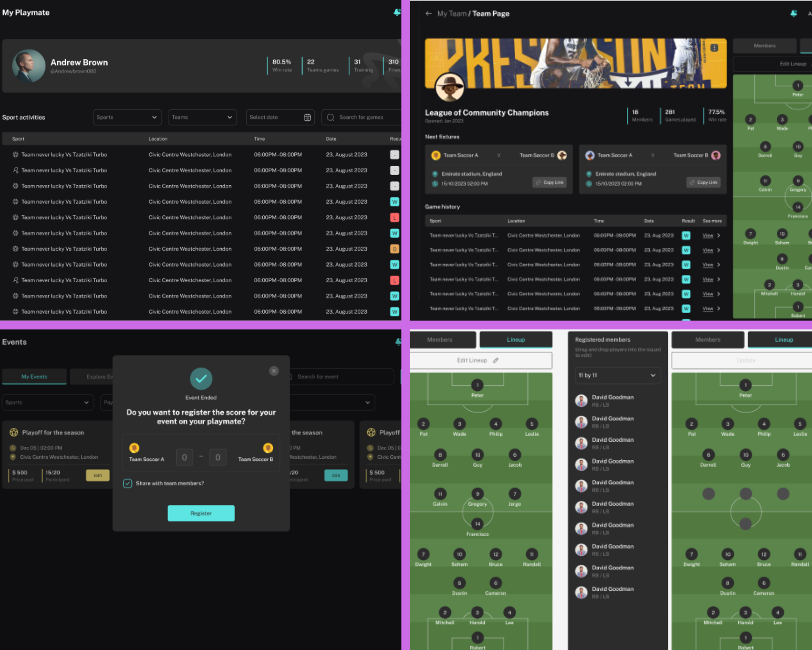The height and width of the screenshot is (650, 812).
Task: Open the Sports filter dropdown
Action: (x=127, y=117)
